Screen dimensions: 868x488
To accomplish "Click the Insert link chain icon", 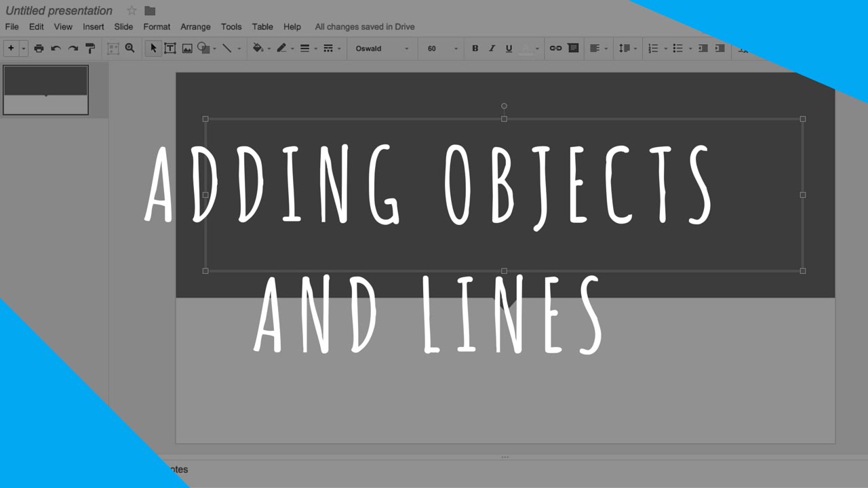I will [x=555, y=48].
